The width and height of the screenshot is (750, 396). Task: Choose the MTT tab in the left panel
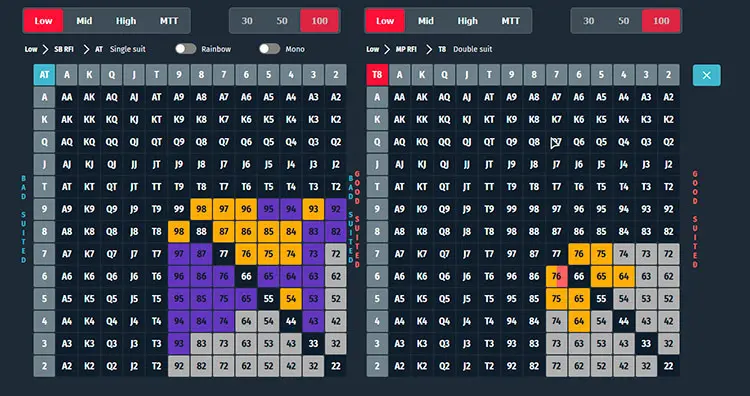point(169,21)
